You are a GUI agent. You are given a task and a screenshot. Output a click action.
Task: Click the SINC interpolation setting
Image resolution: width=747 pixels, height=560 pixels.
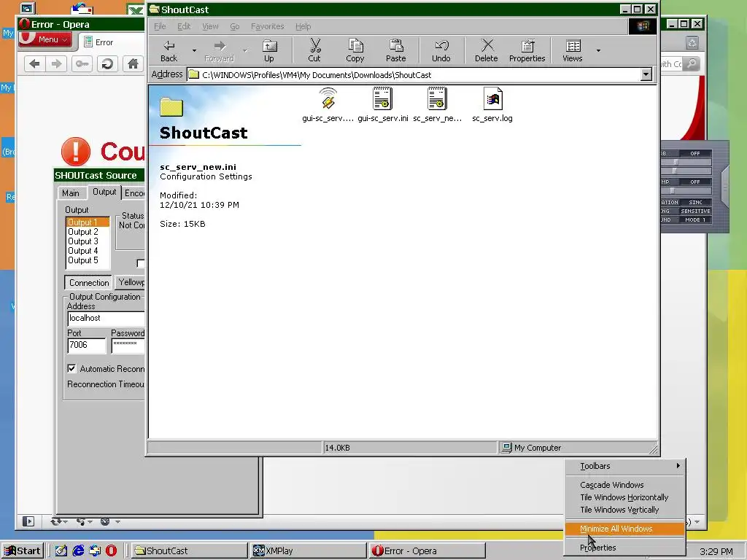[x=695, y=203]
